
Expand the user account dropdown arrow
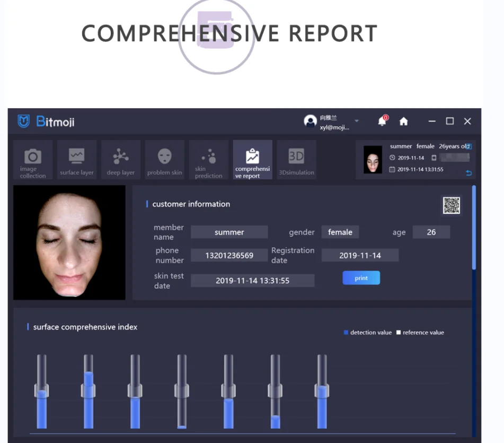[357, 121]
